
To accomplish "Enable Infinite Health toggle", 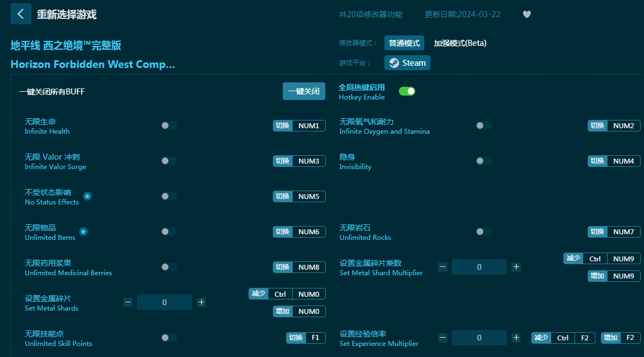I will pyautogui.click(x=169, y=125).
